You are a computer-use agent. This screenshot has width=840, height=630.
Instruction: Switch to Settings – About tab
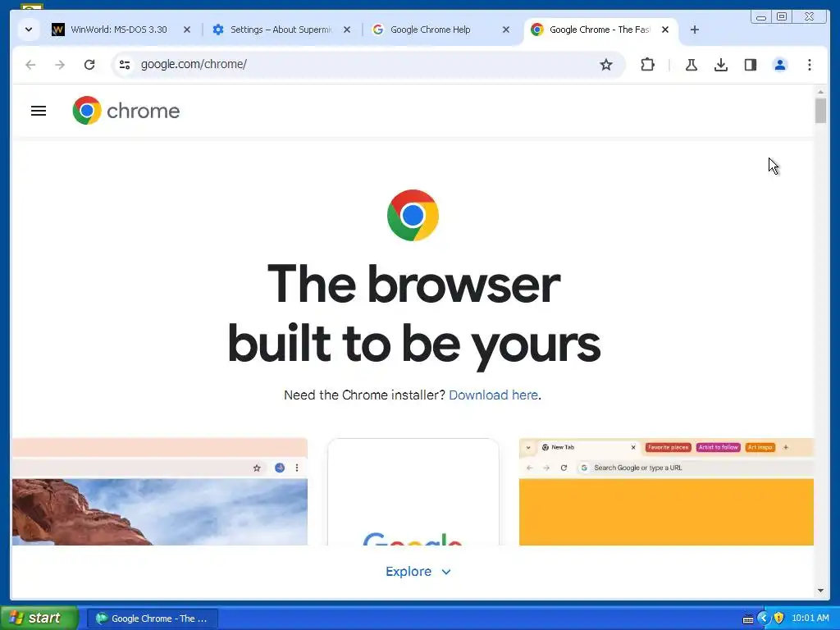[281, 30]
